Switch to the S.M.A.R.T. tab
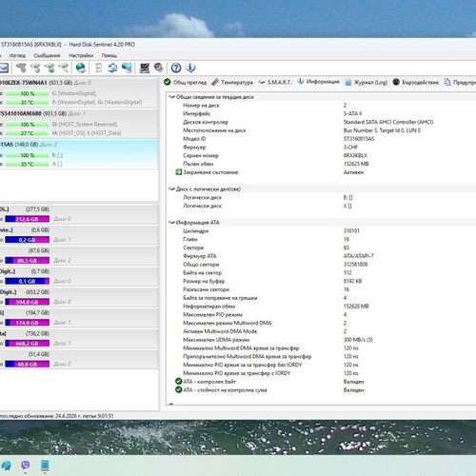 pyautogui.click(x=275, y=82)
